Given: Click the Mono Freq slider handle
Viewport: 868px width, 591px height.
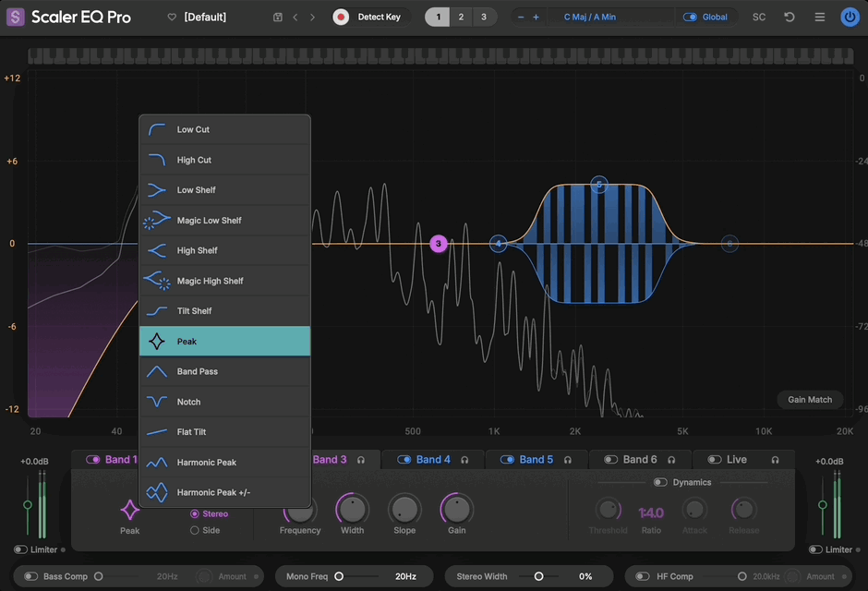Looking at the screenshot, I should [x=339, y=576].
